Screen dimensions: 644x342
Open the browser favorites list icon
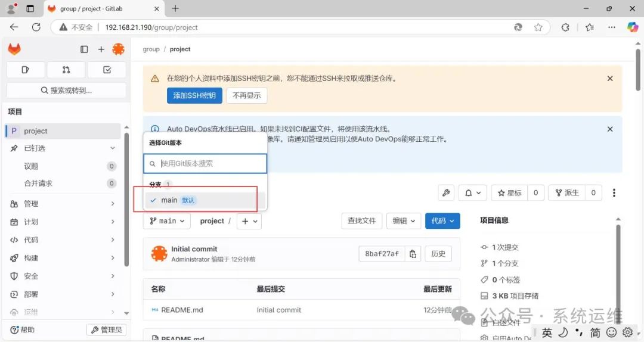590,27
